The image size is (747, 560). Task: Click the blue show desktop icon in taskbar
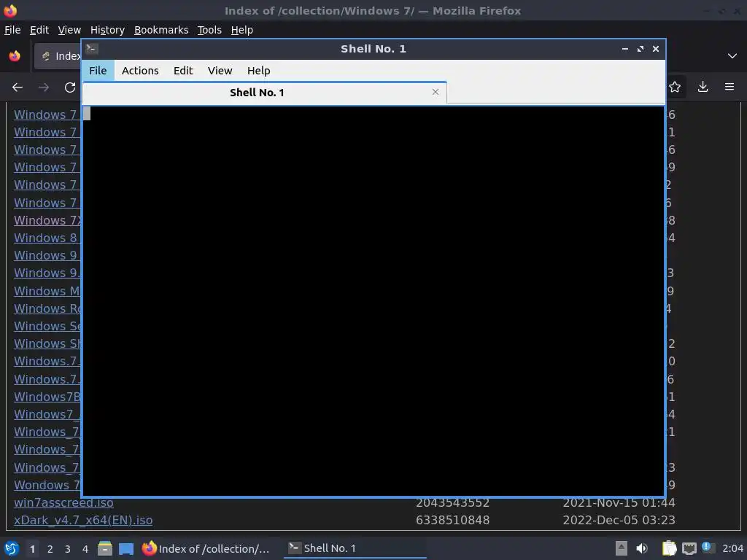[x=126, y=548]
